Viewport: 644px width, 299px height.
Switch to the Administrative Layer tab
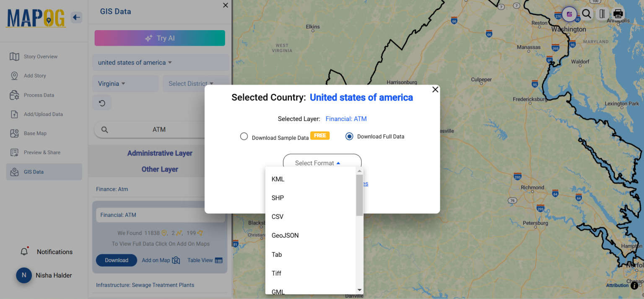point(160,154)
